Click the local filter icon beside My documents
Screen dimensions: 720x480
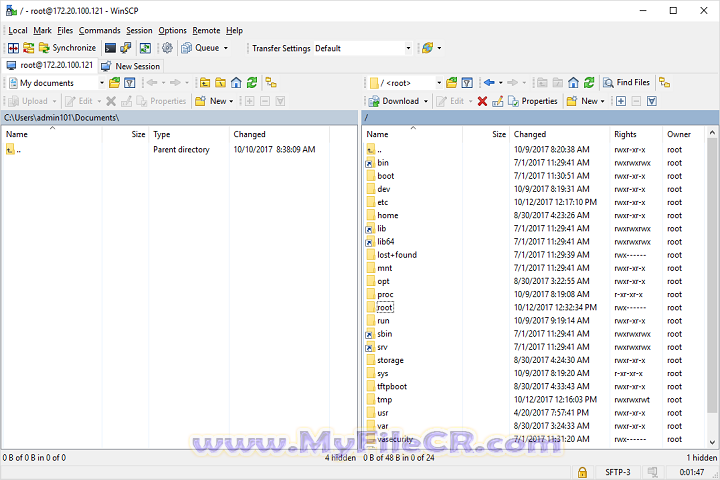130,83
